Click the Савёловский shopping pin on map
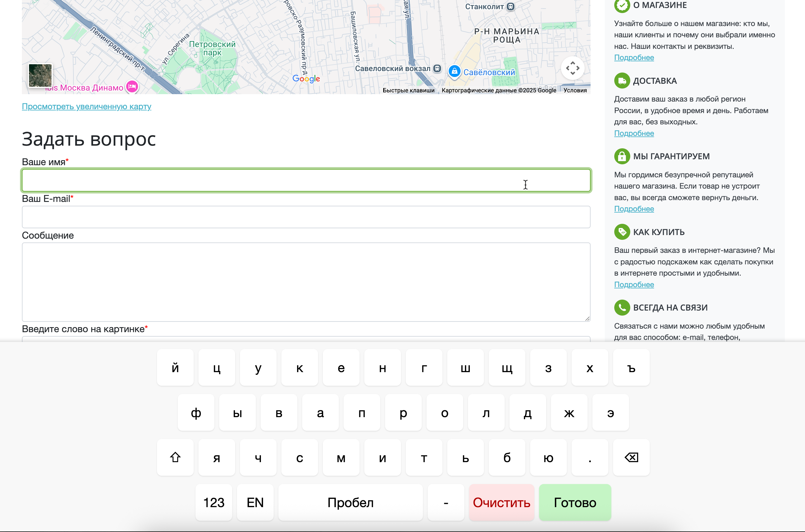 (454, 72)
